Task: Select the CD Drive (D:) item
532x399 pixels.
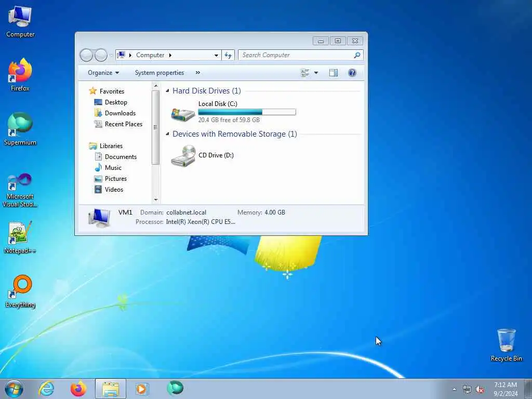Action: point(202,155)
